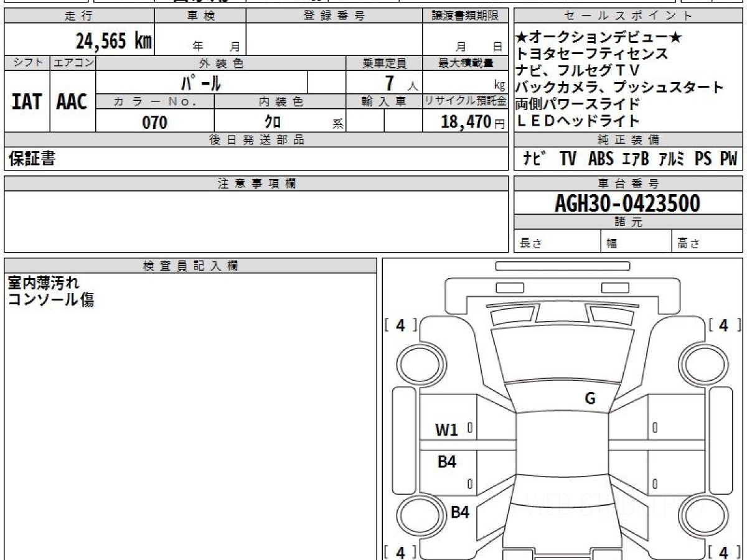This screenshot has height=560, width=747.
Task: Select the PS equipment item
Action: pyautogui.click(x=703, y=159)
